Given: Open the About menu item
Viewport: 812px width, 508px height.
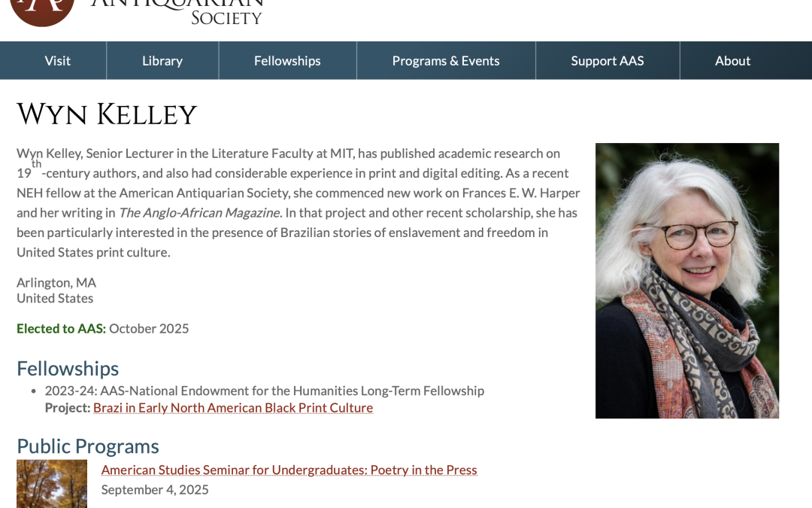Looking at the screenshot, I should pyautogui.click(x=733, y=60).
